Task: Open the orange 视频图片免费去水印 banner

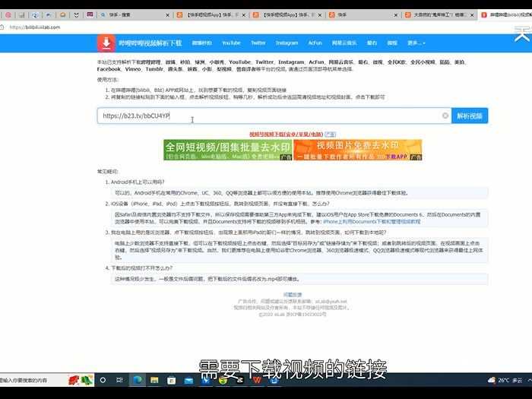Action: (x=358, y=150)
